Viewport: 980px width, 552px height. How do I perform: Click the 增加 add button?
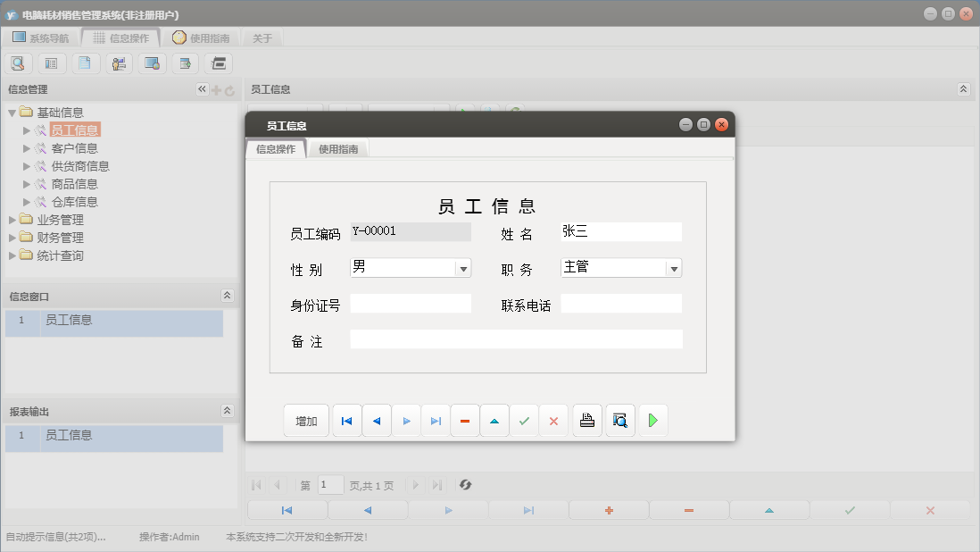306,420
